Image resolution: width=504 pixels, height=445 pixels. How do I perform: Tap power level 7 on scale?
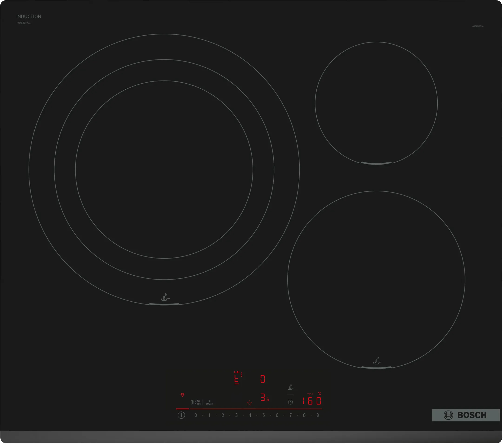click(x=291, y=416)
